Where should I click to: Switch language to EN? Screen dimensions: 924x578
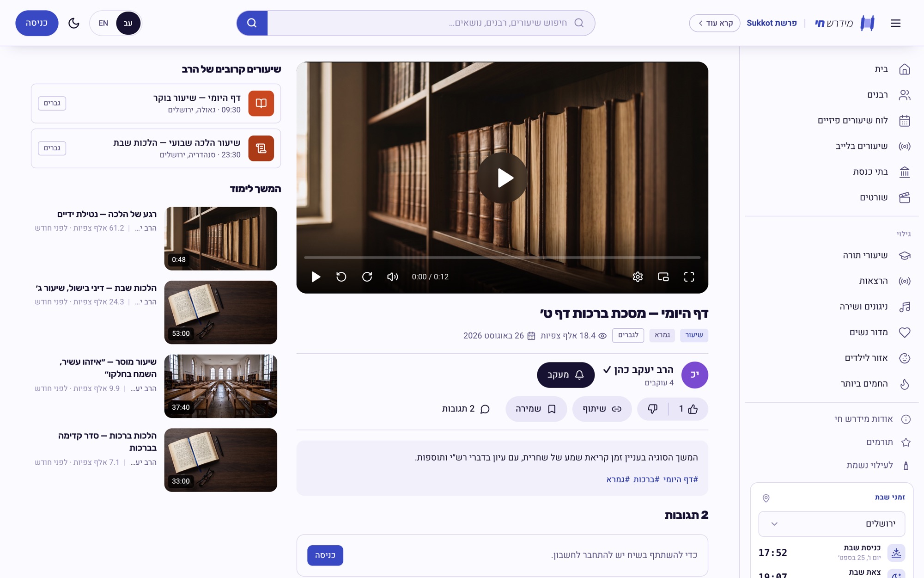click(x=103, y=23)
